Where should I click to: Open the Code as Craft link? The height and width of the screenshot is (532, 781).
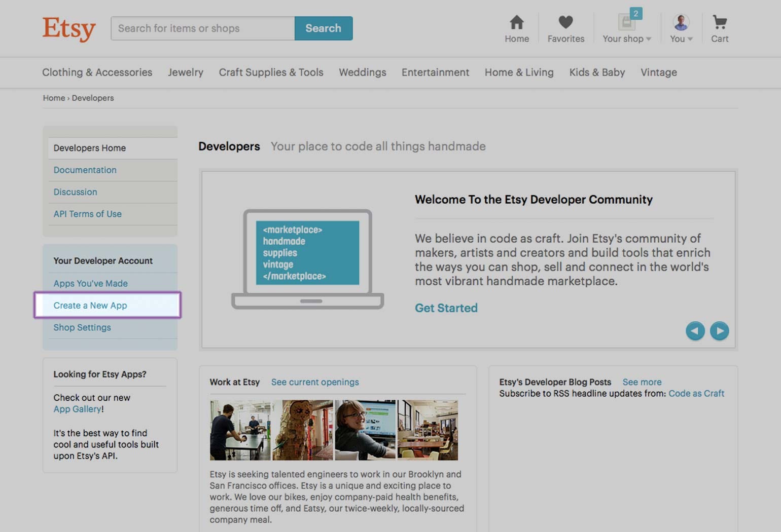click(x=696, y=393)
